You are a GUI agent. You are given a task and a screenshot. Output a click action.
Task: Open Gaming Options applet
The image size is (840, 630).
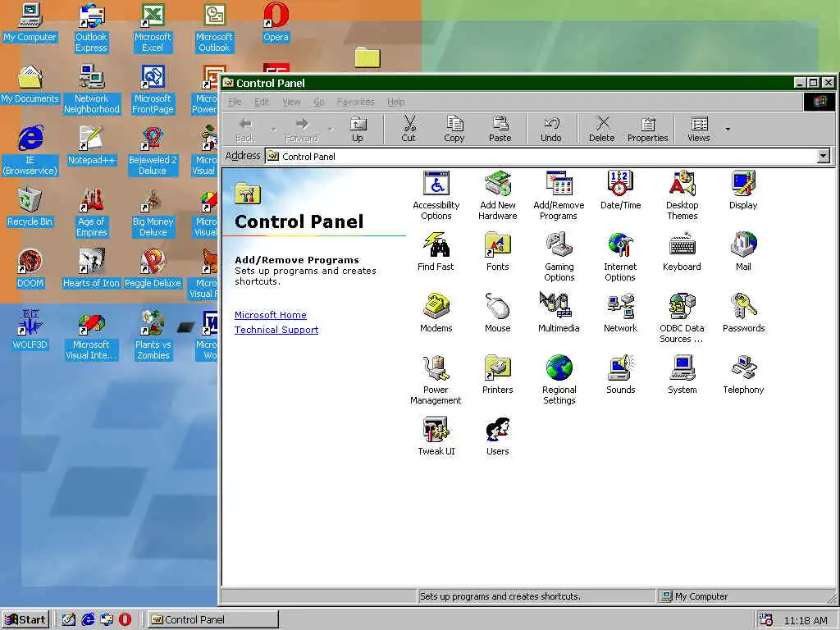click(559, 257)
